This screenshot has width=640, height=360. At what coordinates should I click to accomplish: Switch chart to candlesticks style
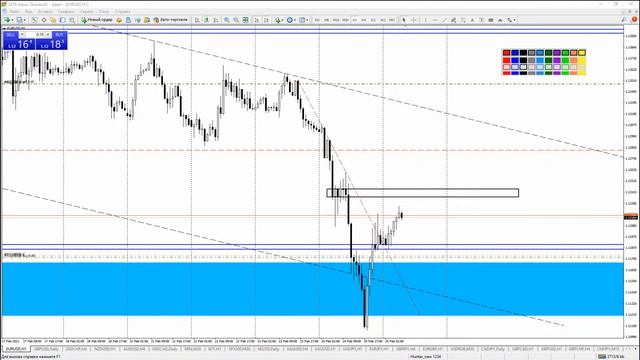click(207, 20)
